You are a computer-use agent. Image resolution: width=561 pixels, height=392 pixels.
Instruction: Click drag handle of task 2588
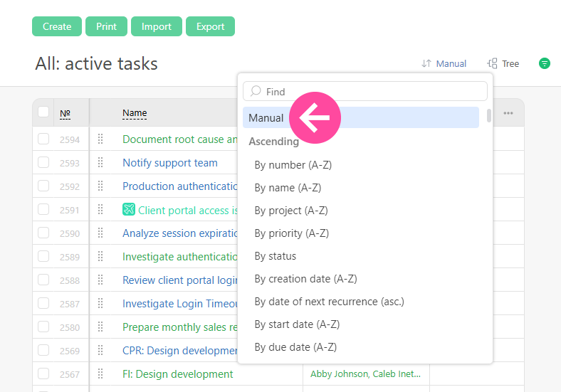pos(100,280)
